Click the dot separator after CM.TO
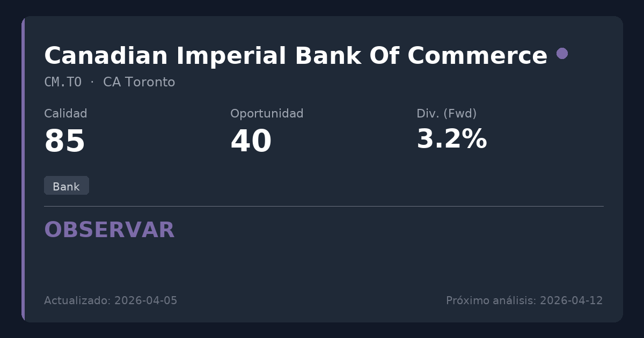644x338 pixels. (x=92, y=82)
